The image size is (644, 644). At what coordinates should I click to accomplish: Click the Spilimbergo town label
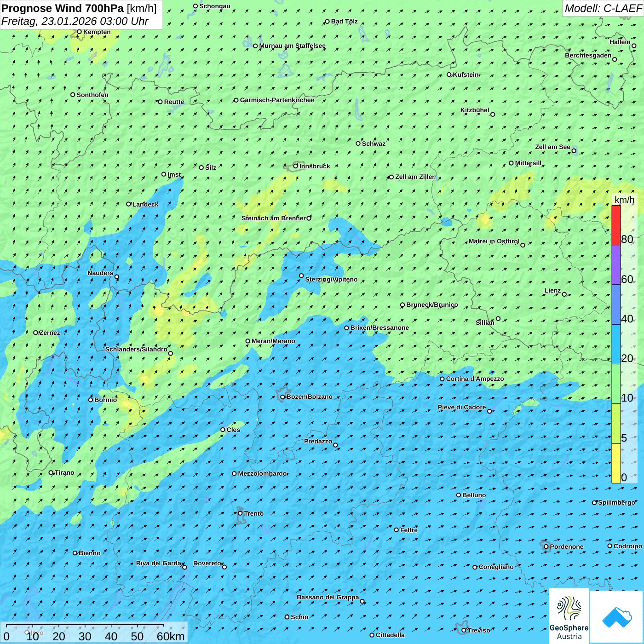tap(616, 502)
